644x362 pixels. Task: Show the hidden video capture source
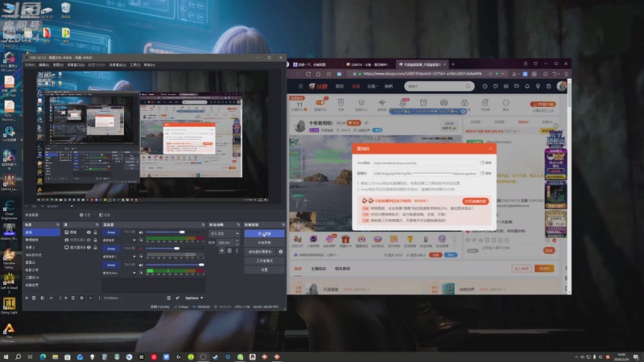tap(89, 240)
